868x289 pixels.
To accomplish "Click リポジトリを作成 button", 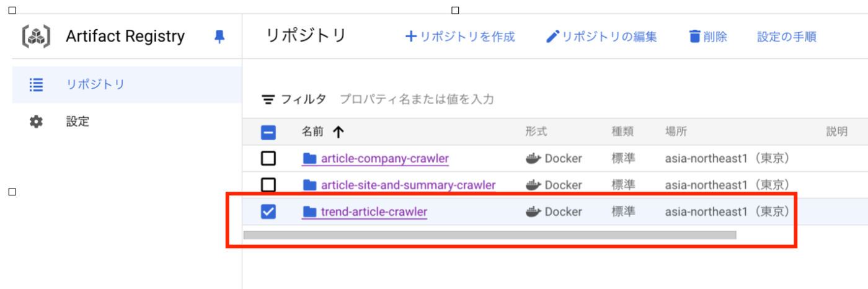I will pyautogui.click(x=460, y=37).
